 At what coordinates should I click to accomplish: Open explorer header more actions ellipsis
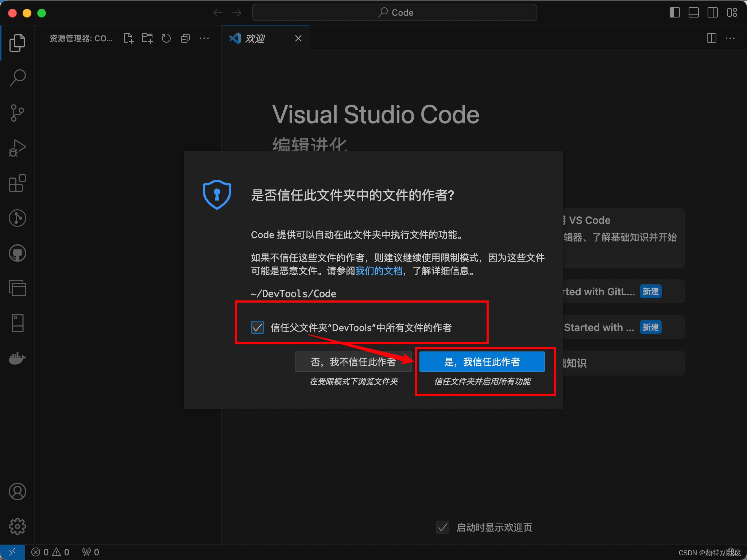point(204,38)
